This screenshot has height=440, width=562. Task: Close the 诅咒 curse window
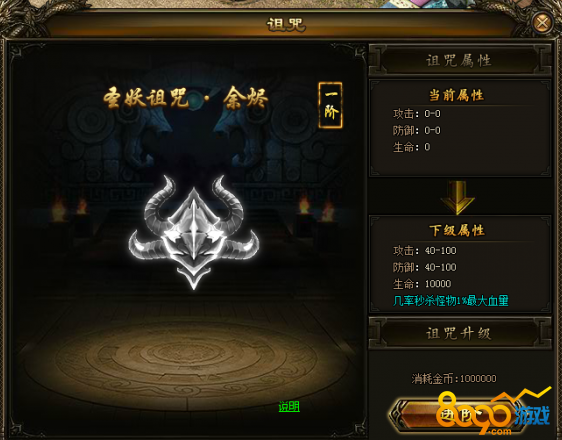[x=542, y=24]
